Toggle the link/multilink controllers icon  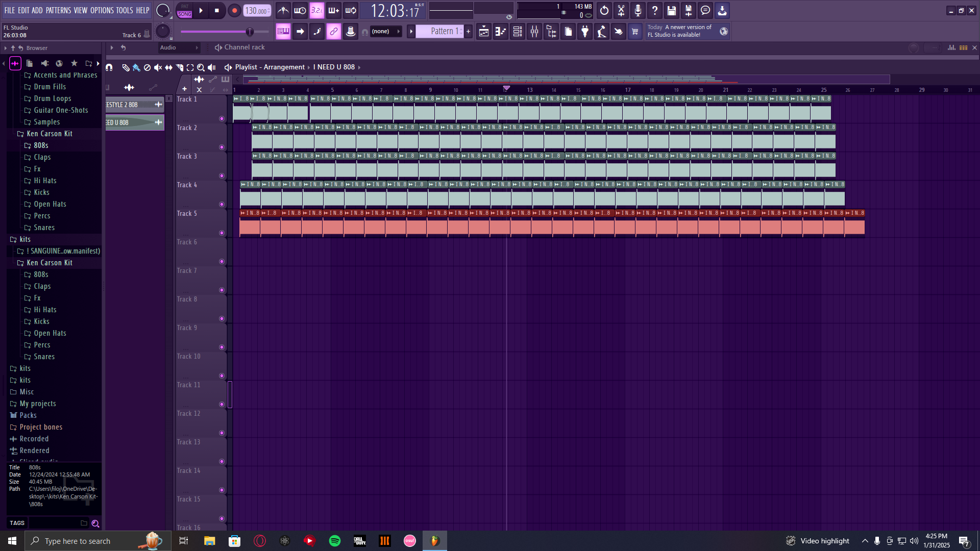click(333, 32)
